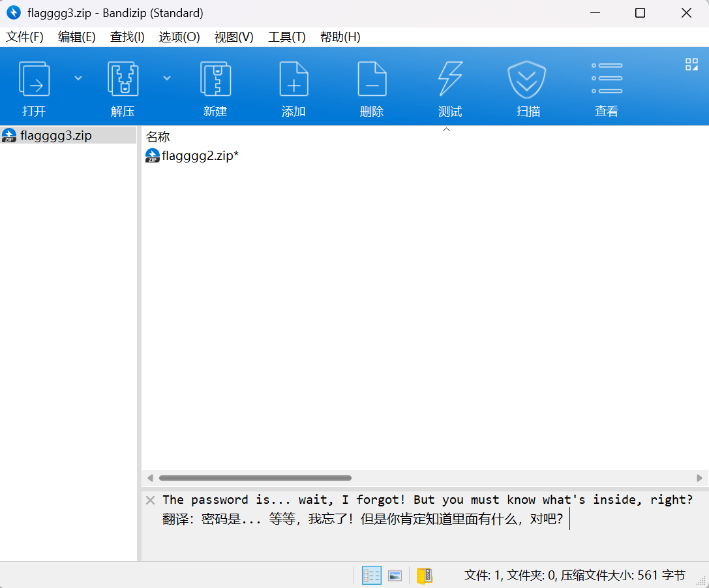The image size is (709, 588).
Task: Select flagggg2.zip in the file list
Action: (x=200, y=155)
